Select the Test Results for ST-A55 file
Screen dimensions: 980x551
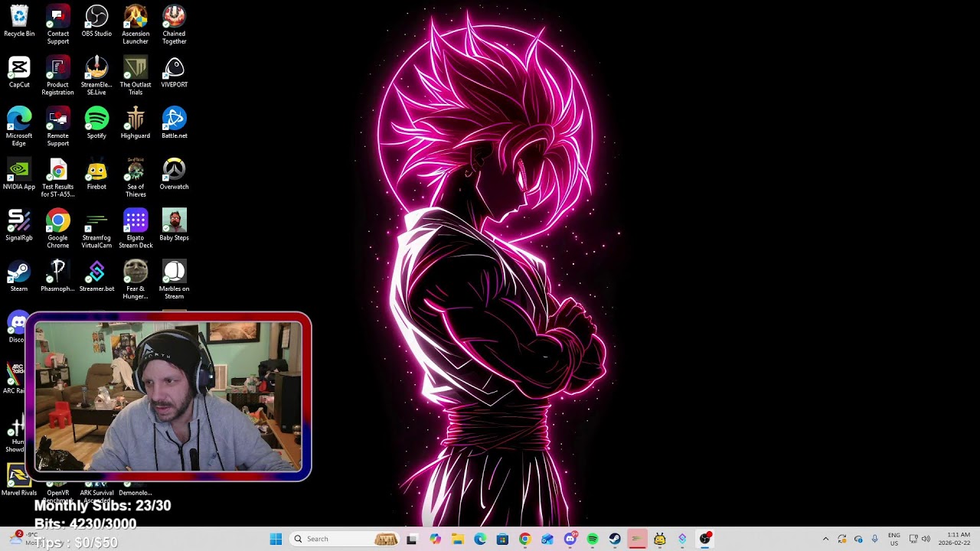(x=58, y=178)
